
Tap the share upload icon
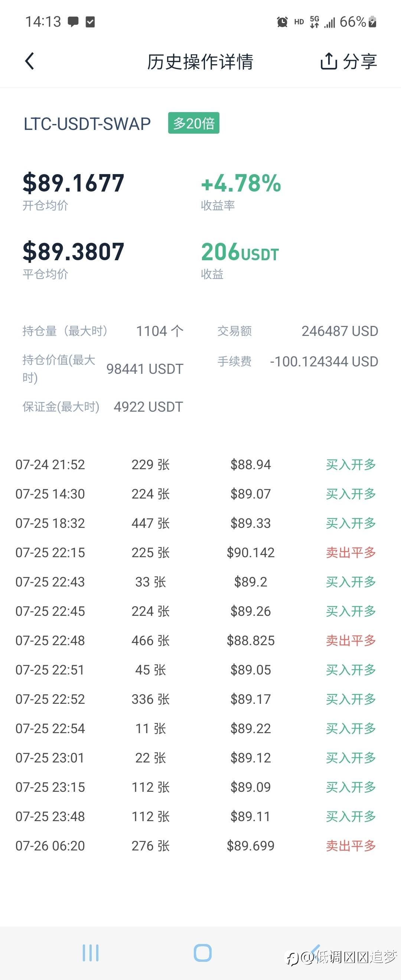[x=329, y=61]
